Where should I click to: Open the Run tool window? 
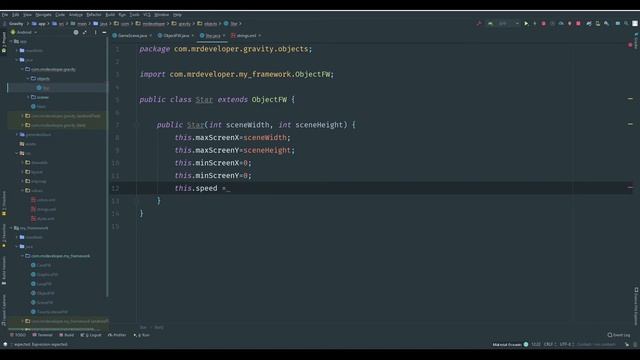142,335
